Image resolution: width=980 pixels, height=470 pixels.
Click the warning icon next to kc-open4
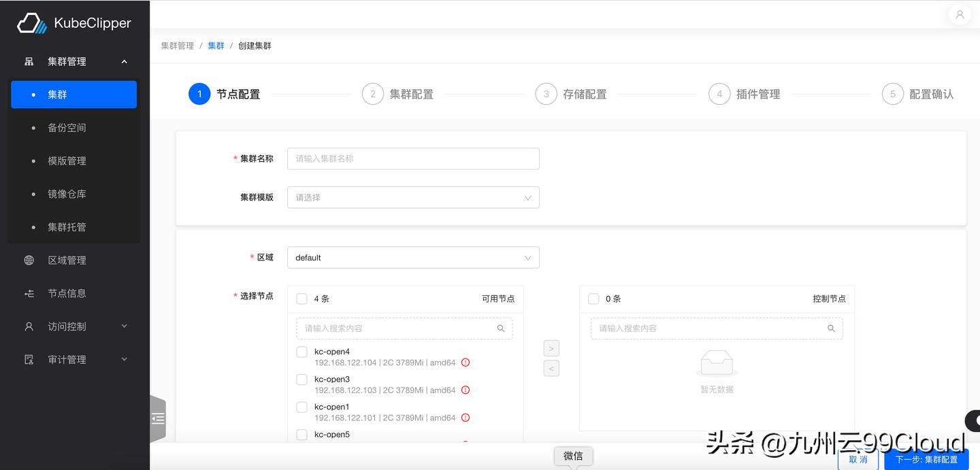[465, 363]
